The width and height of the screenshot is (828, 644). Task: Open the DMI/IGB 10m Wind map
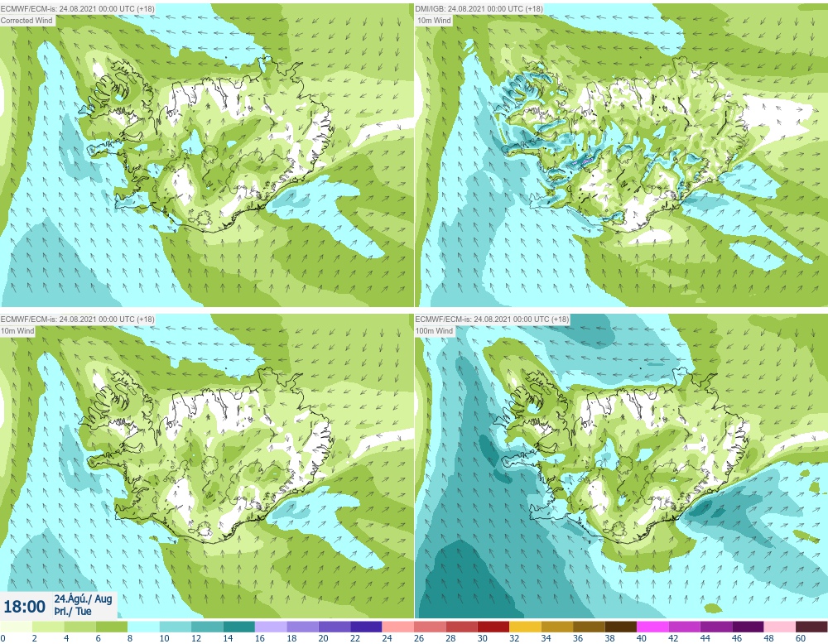[x=622, y=155]
